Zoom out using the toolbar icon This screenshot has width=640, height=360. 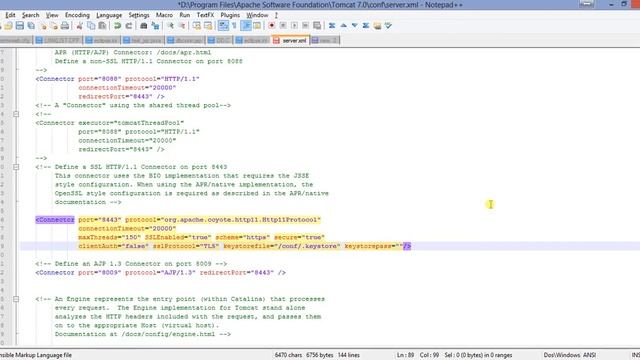pos(182,26)
